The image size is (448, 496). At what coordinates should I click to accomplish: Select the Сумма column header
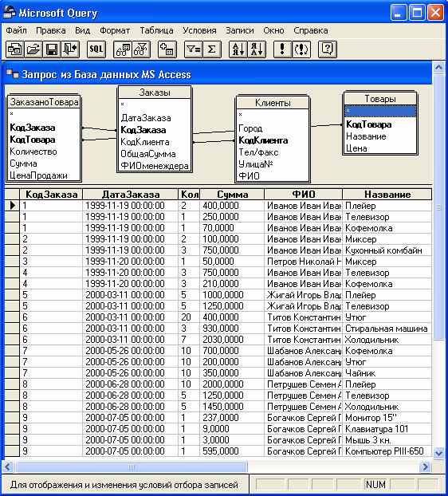(x=233, y=195)
